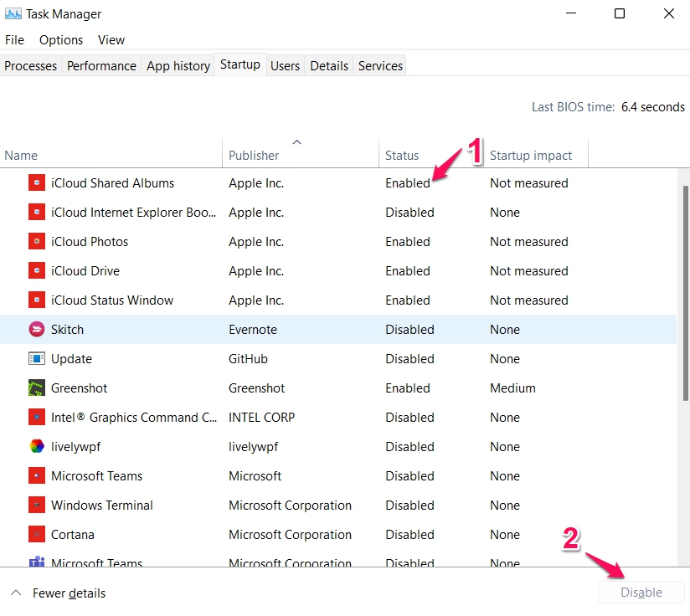This screenshot has width=690, height=616.
Task: Minimize the Task Manager window
Action: 571,13
